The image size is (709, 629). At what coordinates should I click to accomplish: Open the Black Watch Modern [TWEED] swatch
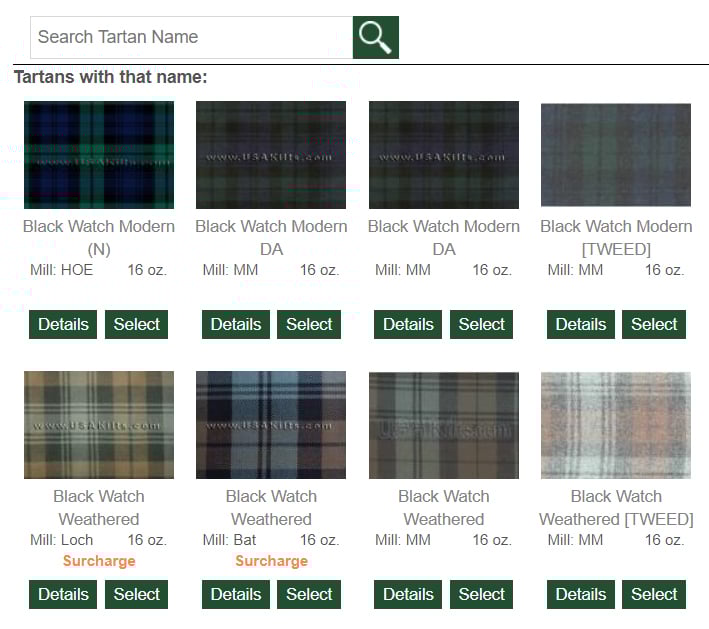616,155
